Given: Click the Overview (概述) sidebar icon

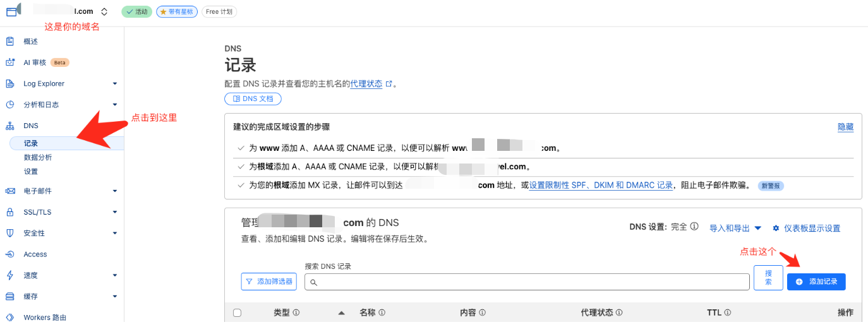Looking at the screenshot, I should click(9, 42).
